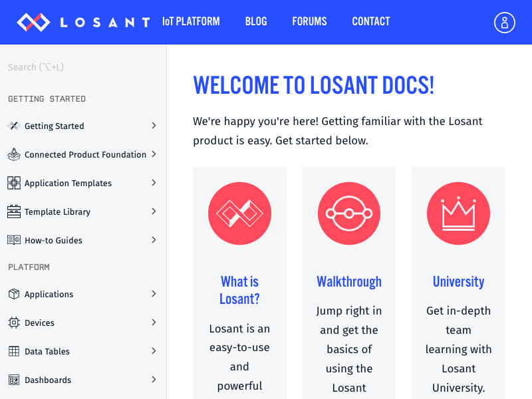Select Devices in the Platform section
Viewport: 532px width, 399px height.
(x=39, y=323)
